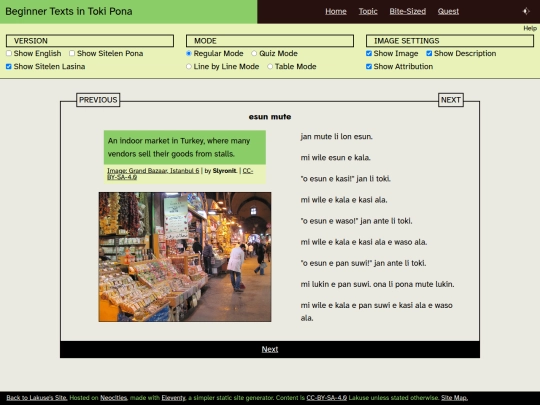The image size is (540, 405).
Task: Go to Bite-Sized section
Action: tap(408, 11)
